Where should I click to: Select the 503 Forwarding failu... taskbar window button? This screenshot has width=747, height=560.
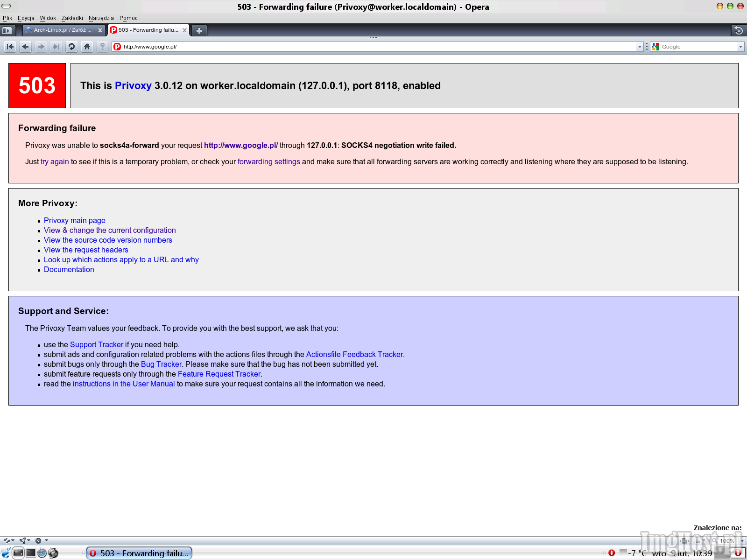click(139, 553)
